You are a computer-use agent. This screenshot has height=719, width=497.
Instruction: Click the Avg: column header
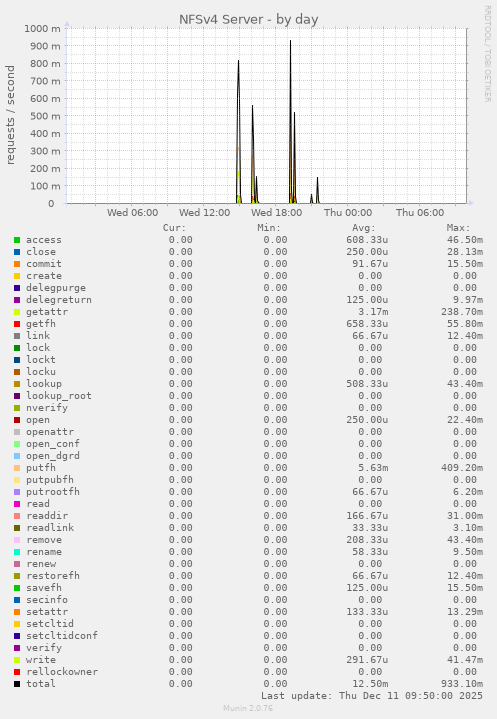tap(364, 228)
